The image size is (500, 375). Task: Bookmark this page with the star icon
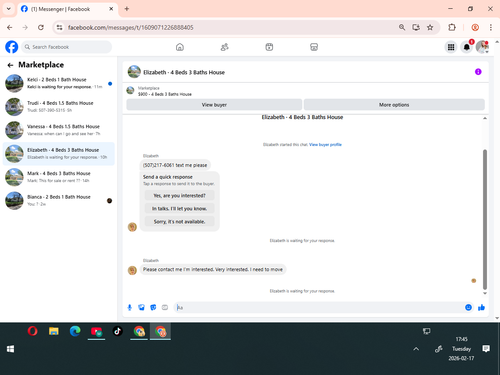click(x=430, y=27)
